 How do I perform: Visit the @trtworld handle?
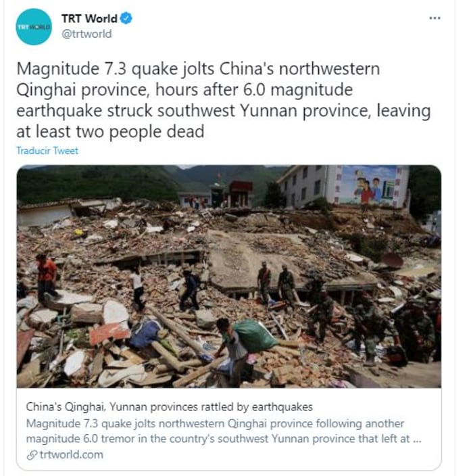[x=86, y=34]
